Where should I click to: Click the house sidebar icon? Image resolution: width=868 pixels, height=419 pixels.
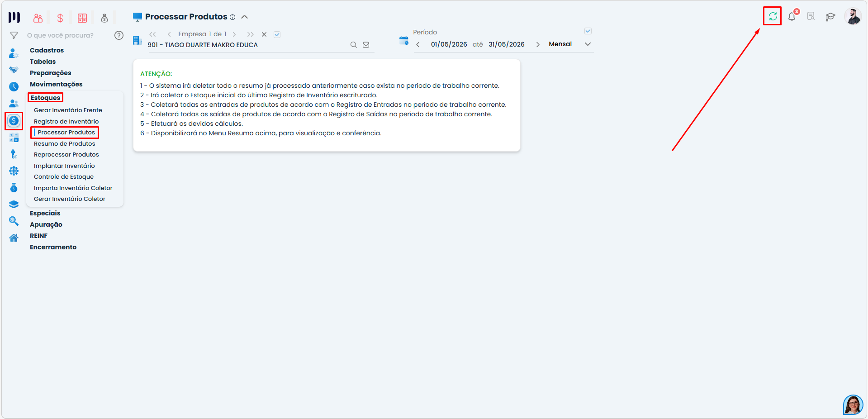point(14,238)
